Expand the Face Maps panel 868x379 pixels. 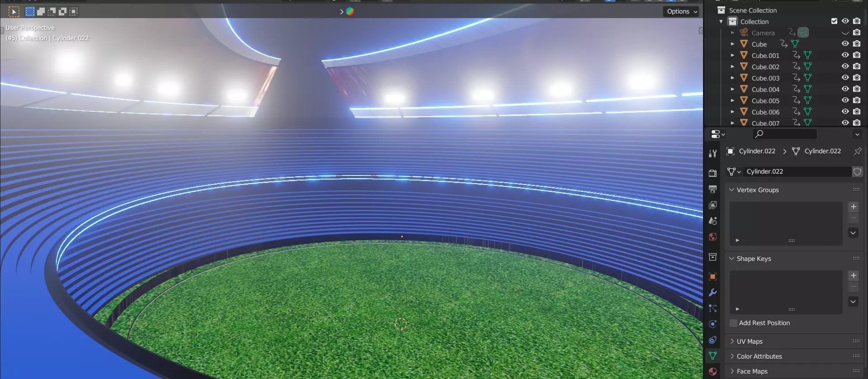pos(731,371)
